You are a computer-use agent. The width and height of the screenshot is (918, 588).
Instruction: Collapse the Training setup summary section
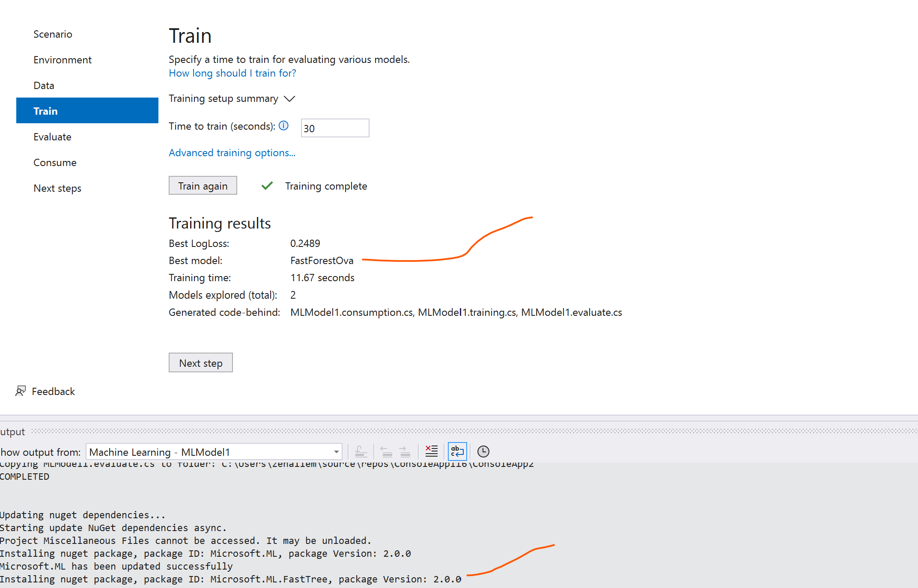point(289,98)
